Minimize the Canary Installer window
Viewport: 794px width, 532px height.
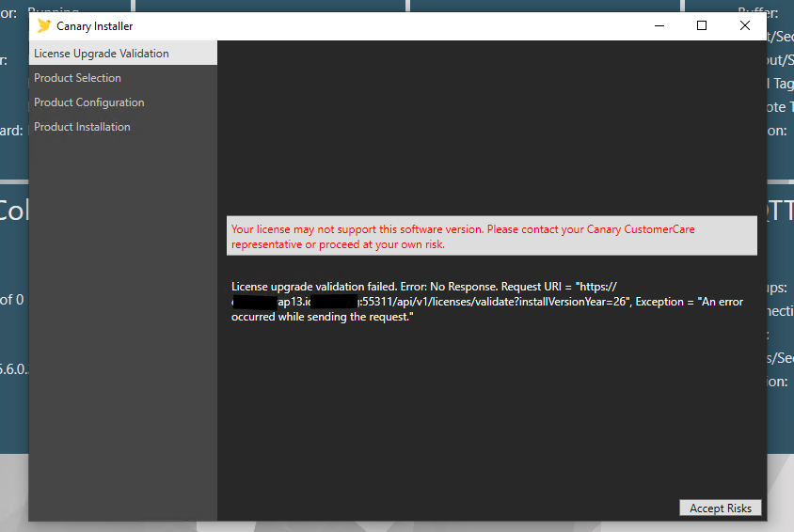click(x=659, y=25)
